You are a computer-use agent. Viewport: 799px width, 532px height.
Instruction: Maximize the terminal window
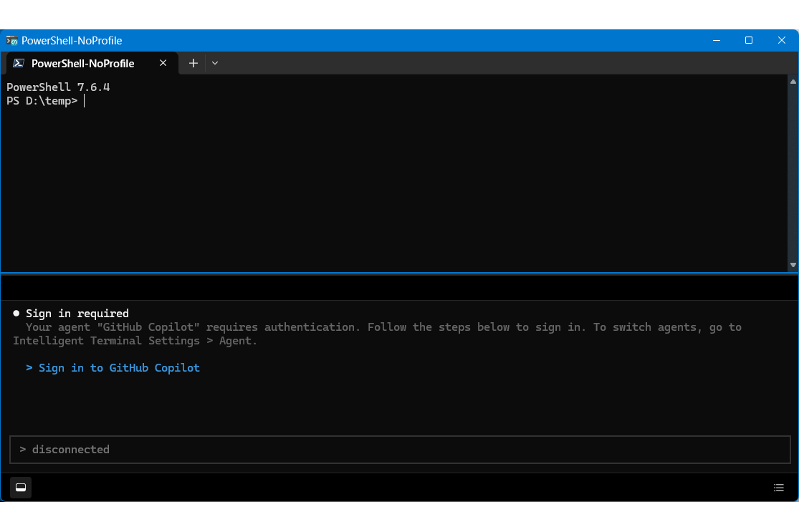[x=749, y=40]
